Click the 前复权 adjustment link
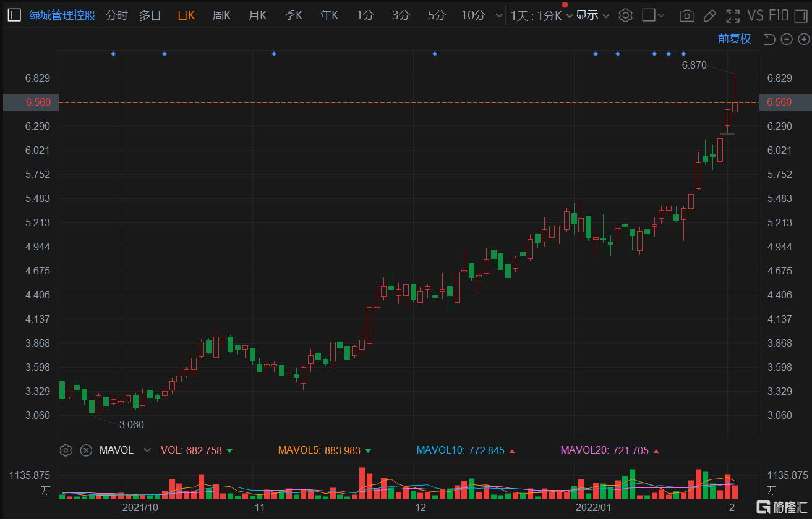This screenshot has height=519, width=812. [x=734, y=39]
